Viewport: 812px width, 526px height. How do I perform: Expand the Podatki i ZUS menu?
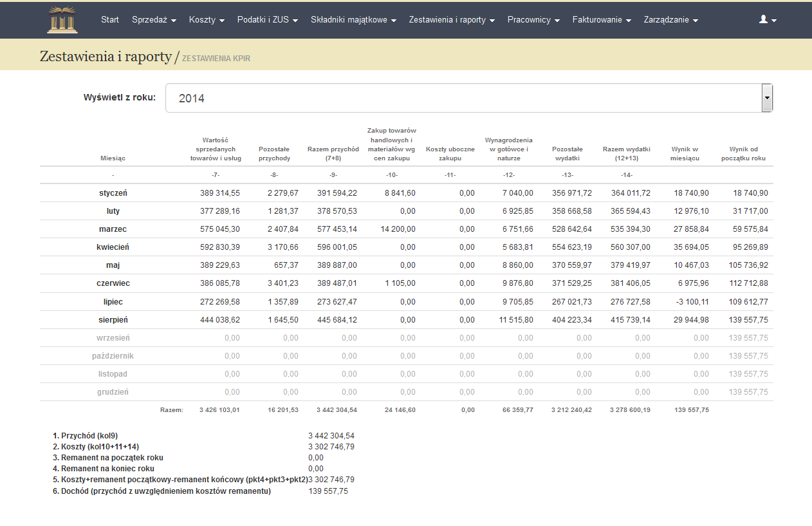coord(268,20)
